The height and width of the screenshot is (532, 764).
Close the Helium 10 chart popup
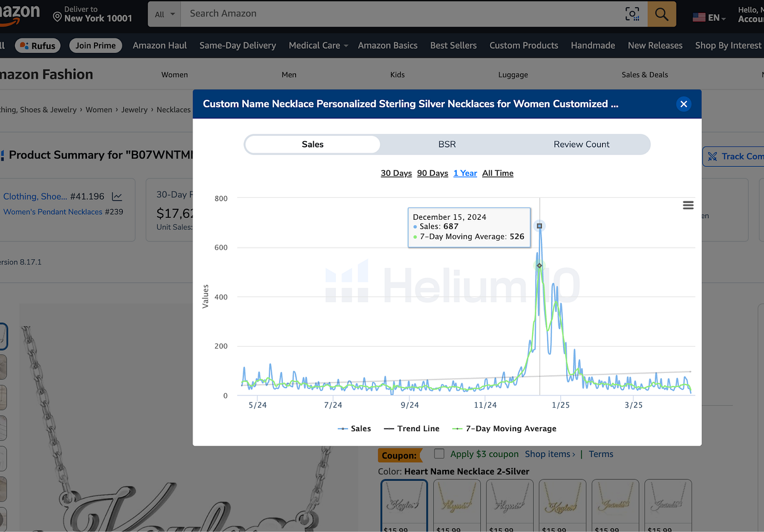(x=683, y=104)
